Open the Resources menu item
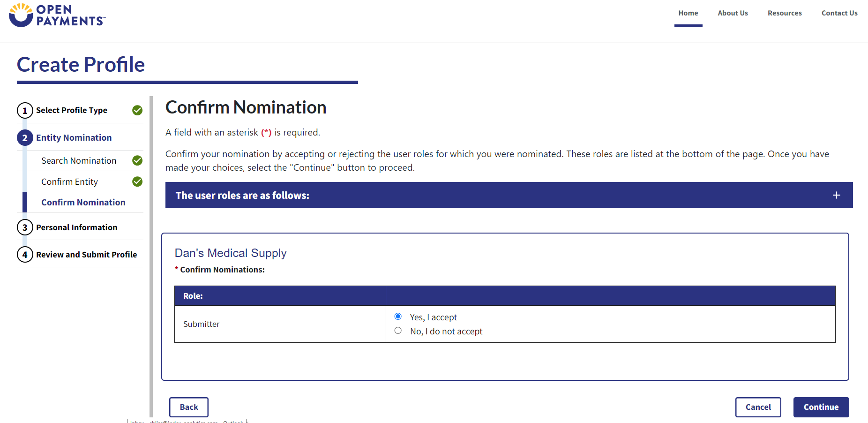 [x=785, y=13]
